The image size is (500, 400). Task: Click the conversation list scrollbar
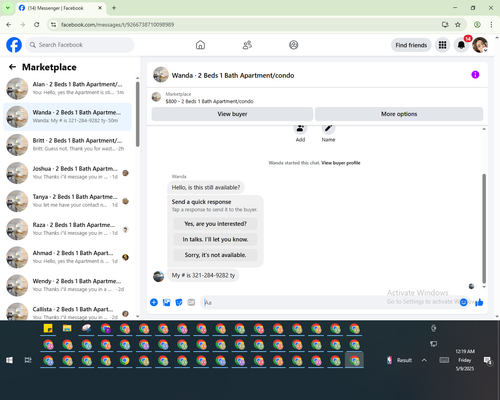137,114
